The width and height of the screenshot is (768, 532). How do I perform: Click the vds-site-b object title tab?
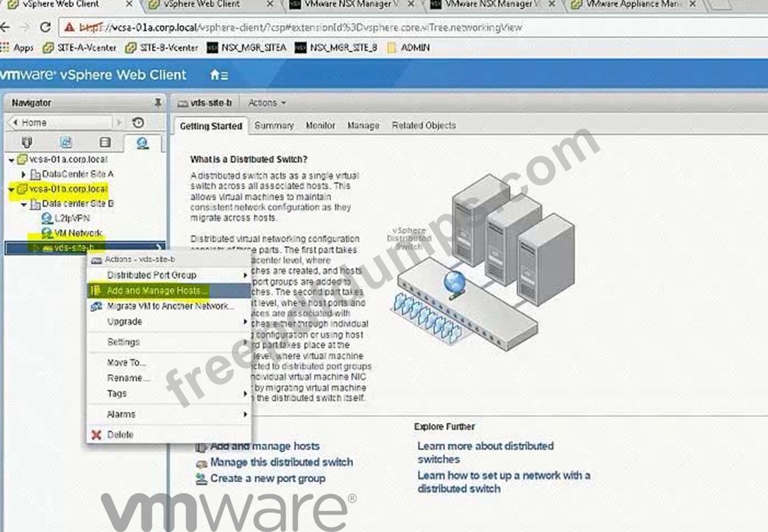205,103
